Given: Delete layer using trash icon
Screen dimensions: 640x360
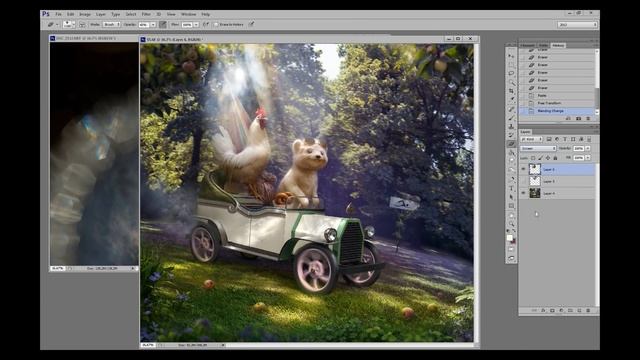Looking at the screenshot, I should 588,311.
